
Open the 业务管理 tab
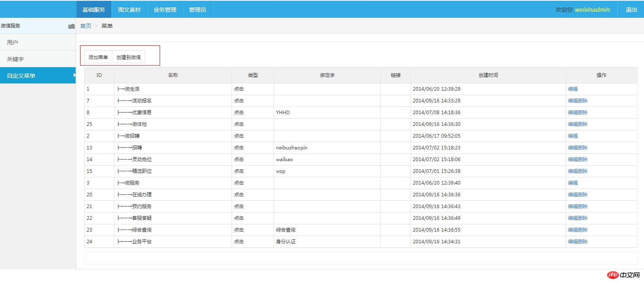(165, 9)
